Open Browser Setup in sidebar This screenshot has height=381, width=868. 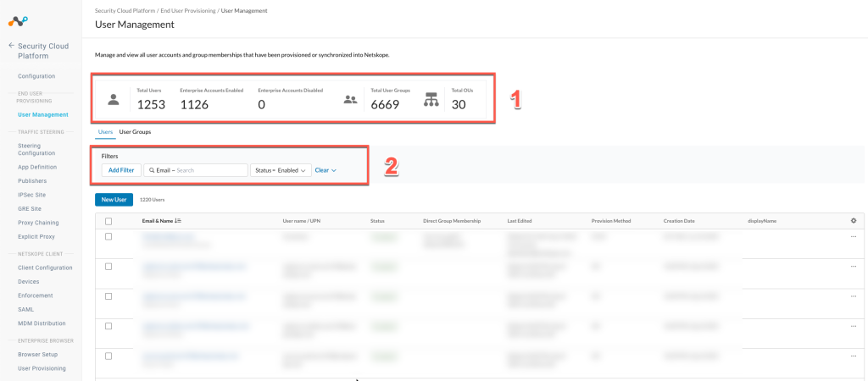tap(37, 355)
